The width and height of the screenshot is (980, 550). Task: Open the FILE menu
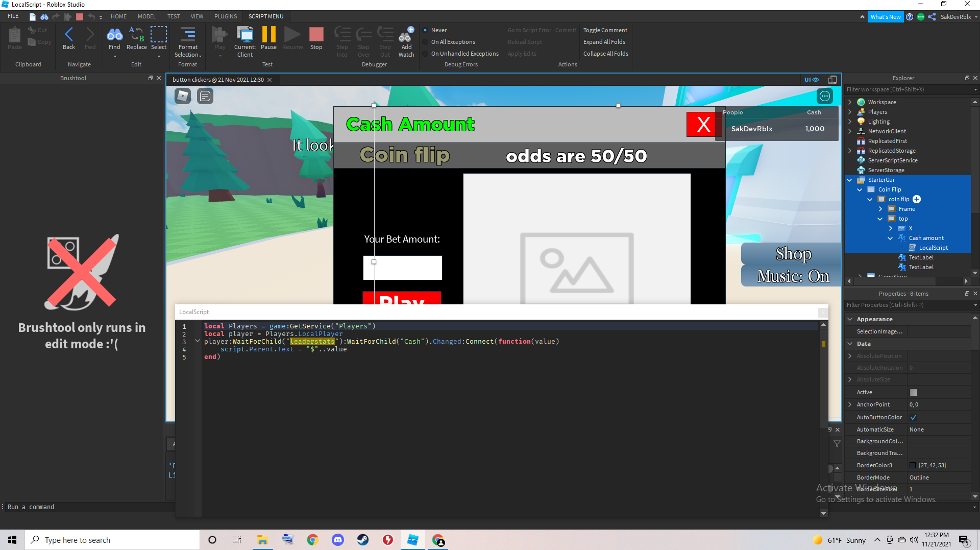point(13,16)
